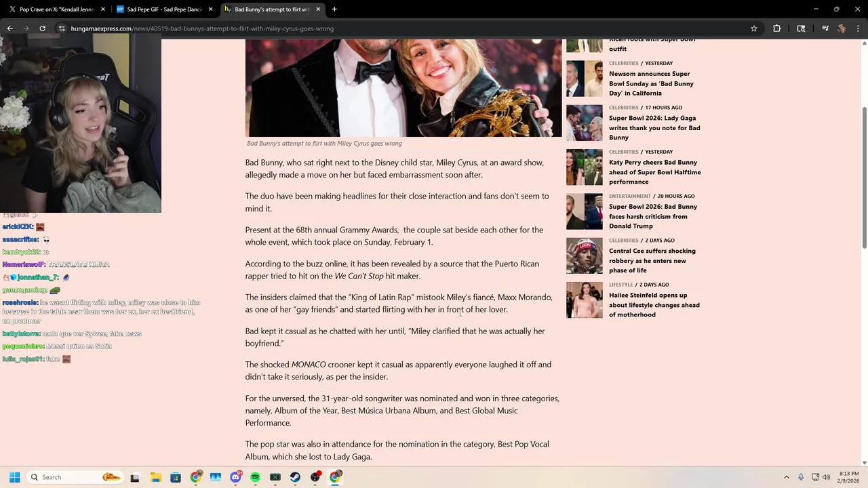Click the Donald Trump criticism article thumbnail
The height and width of the screenshot is (488, 868).
tap(584, 211)
